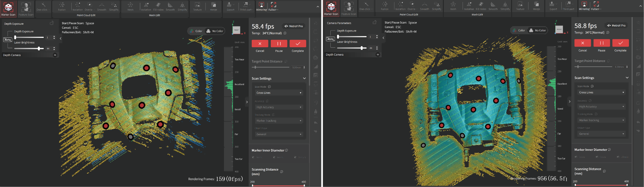Viewport: 644px width, 187px height.
Task: Collapse Scan Settings section in the left window
Action: (304, 78)
